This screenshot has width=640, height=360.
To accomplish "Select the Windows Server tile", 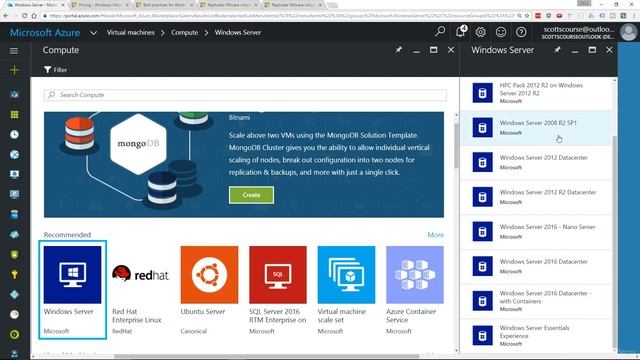I will (x=73, y=290).
